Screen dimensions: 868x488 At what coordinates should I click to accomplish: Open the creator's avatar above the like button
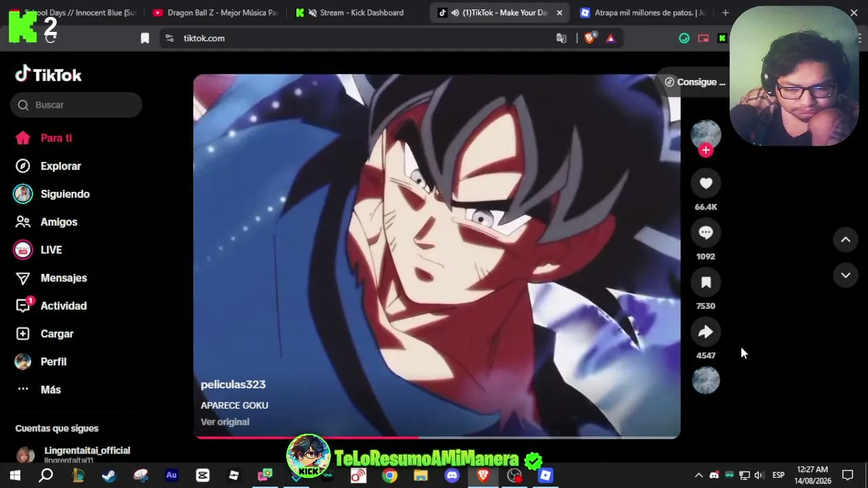point(706,134)
